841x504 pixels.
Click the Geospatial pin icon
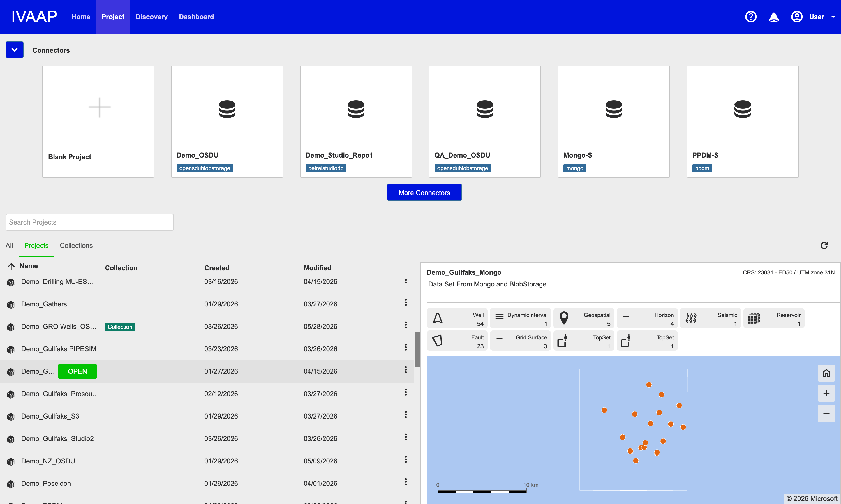(x=564, y=318)
